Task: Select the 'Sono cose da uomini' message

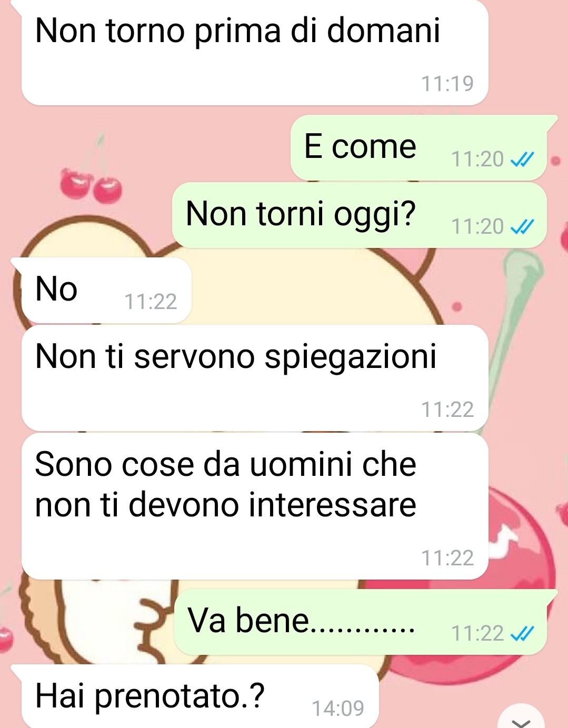Action: (x=255, y=506)
